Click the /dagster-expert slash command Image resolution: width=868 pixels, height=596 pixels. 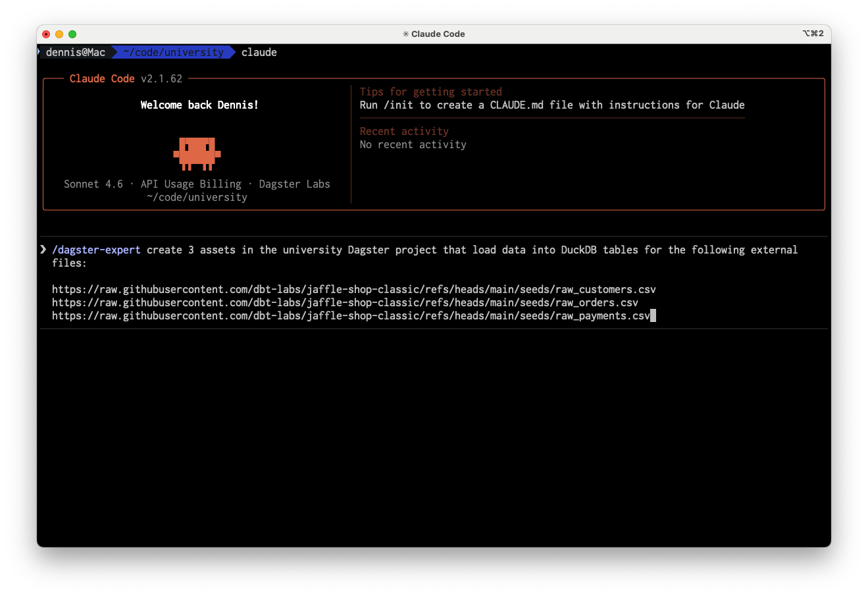coord(96,250)
